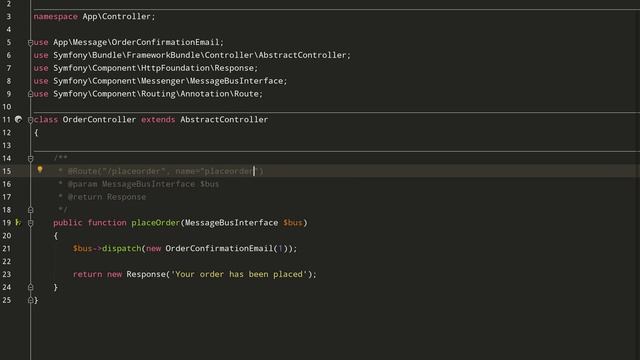Click the placeOrder method name

[156, 222]
